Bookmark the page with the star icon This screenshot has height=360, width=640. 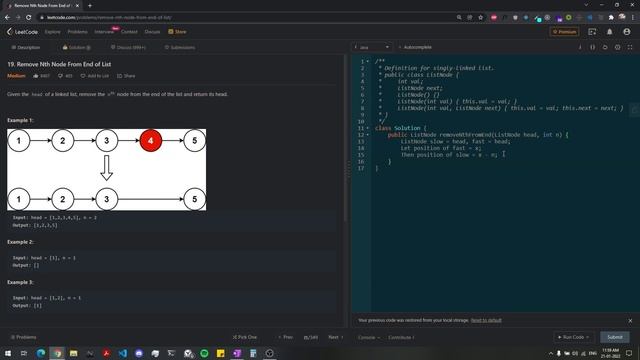[480, 18]
